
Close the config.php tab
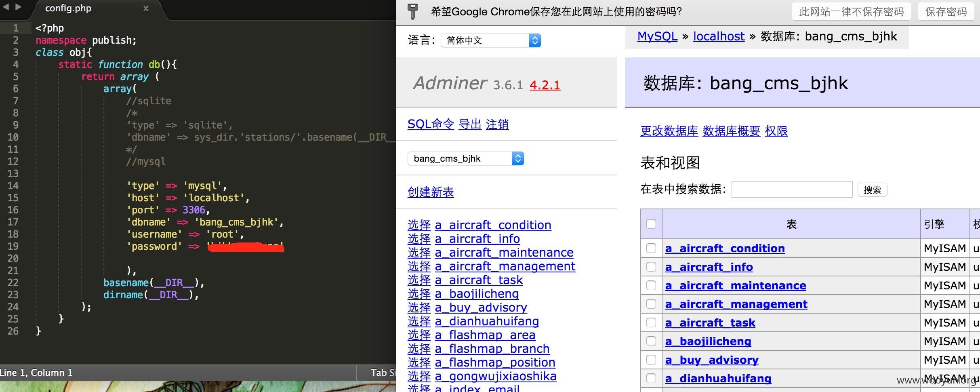coord(146,8)
